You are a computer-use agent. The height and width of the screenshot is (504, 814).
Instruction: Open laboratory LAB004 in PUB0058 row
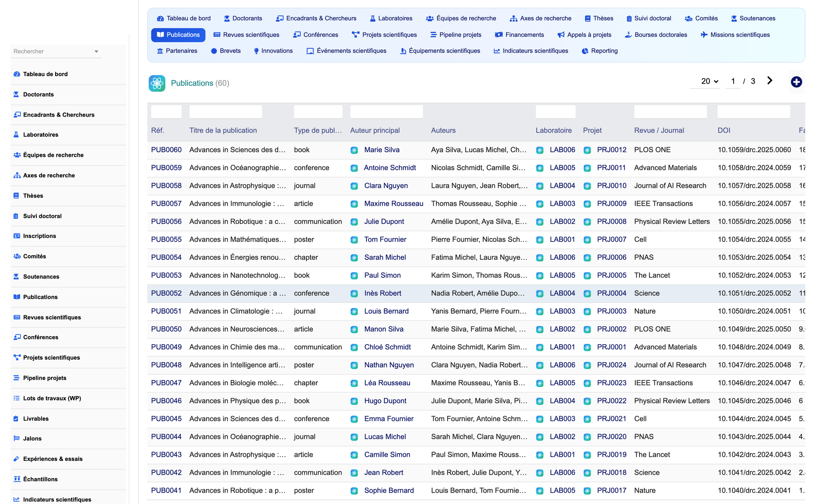pyautogui.click(x=562, y=186)
